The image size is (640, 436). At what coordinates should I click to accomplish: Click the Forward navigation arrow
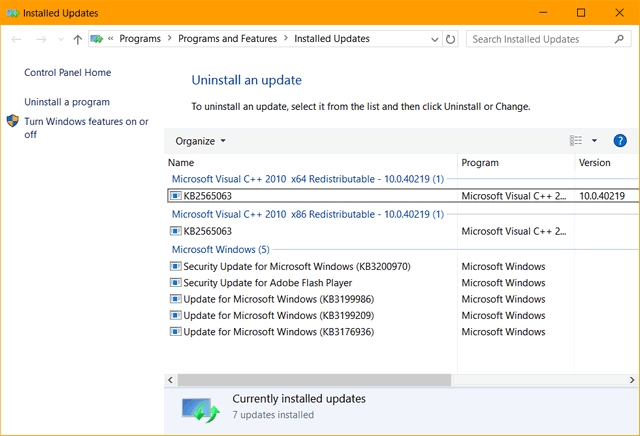pos(41,39)
